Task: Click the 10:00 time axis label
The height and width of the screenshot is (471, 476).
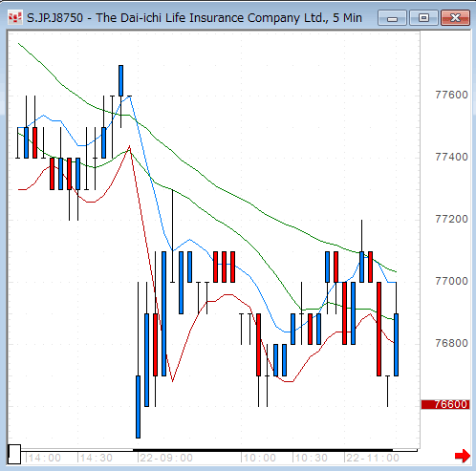Action: 260,458
